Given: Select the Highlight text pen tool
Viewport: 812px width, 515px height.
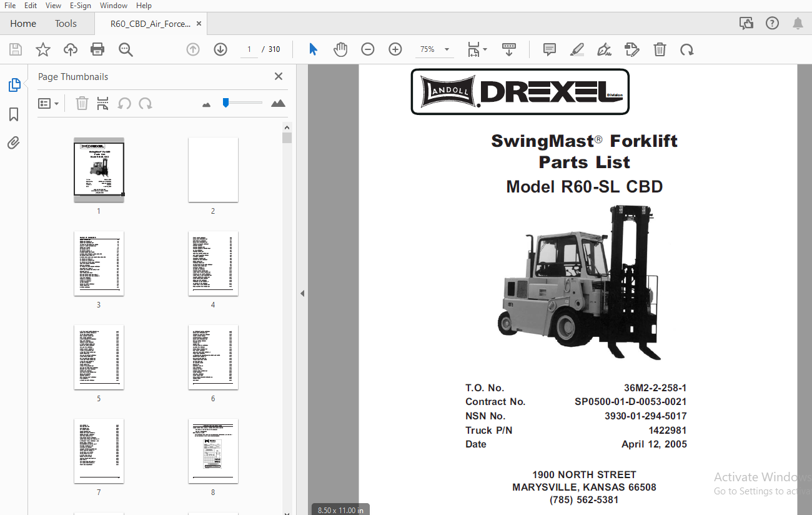Looking at the screenshot, I should 577,49.
